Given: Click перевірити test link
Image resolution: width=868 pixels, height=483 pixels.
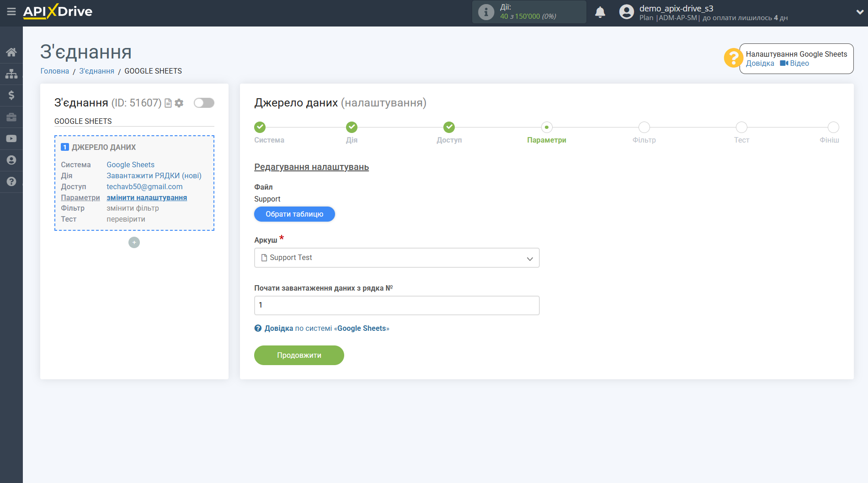Looking at the screenshot, I should 126,219.
